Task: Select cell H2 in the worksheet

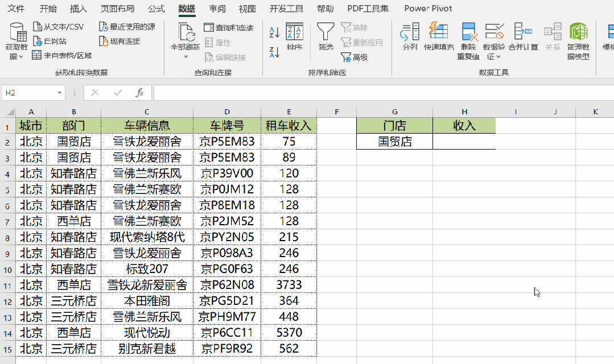Action: click(464, 141)
